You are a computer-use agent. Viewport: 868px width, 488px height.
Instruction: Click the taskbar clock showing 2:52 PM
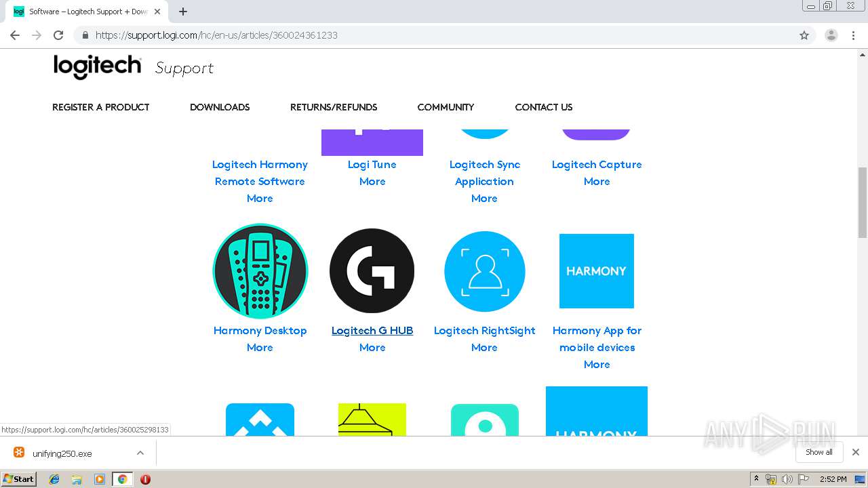[833, 479]
